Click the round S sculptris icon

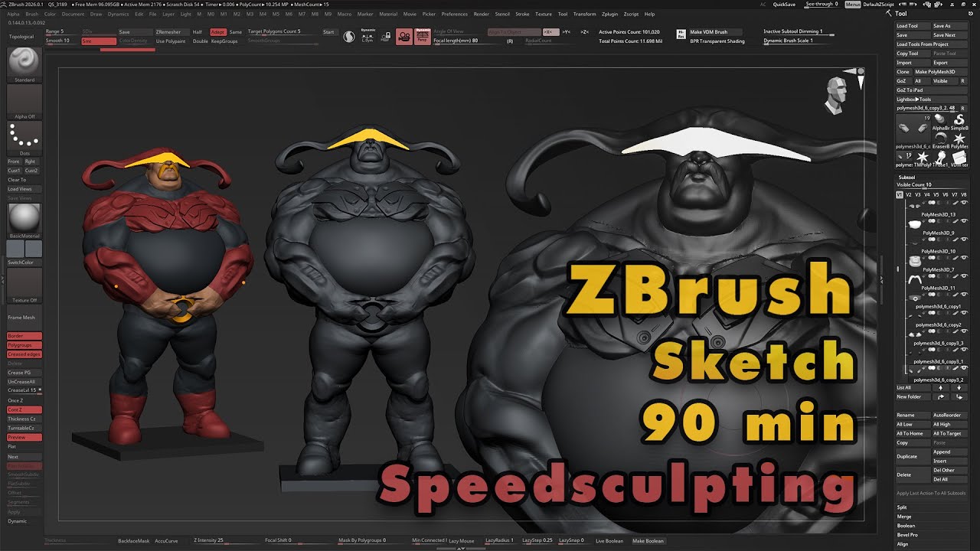(x=348, y=36)
